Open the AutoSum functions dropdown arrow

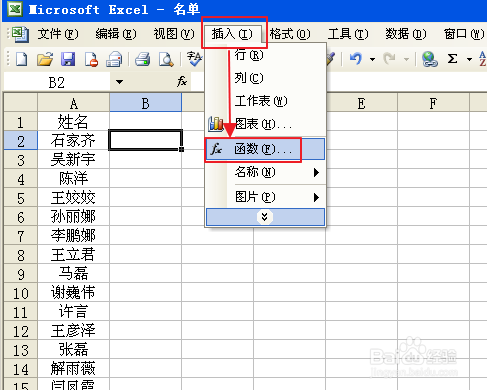[x=469, y=60]
